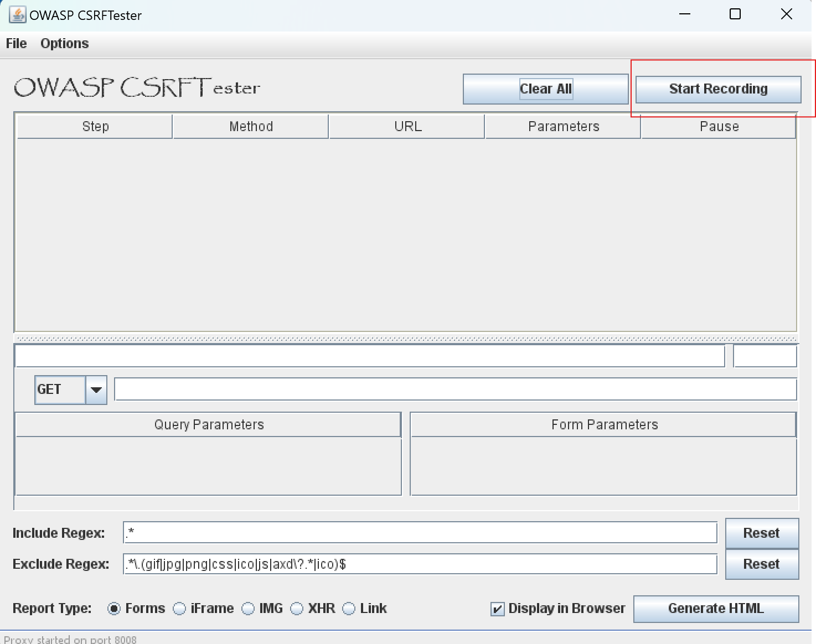The image size is (816, 644).
Task: Click the Java app icon in title bar
Action: (17, 15)
